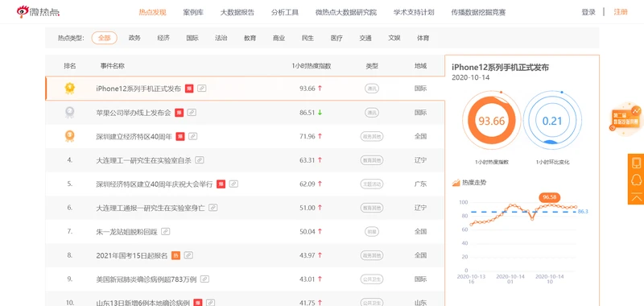Click the 通讯 type tag on iPhone12 row
The height and width of the screenshot is (306, 644).
[x=372, y=89]
